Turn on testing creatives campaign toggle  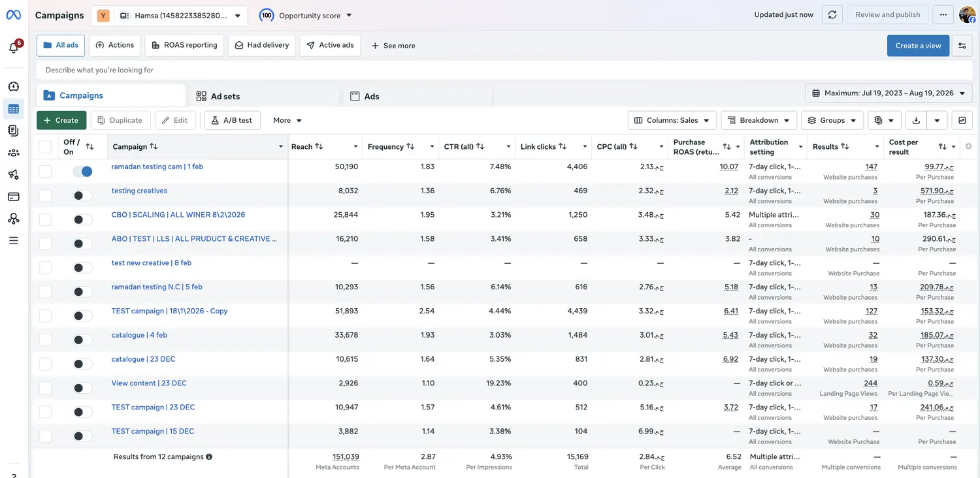point(82,195)
